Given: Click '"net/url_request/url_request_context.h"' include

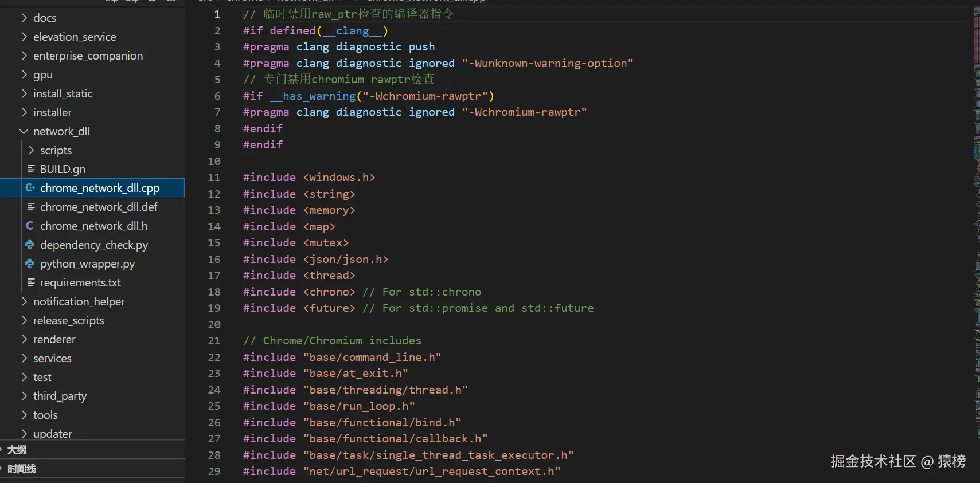Looking at the screenshot, I should tap(432, 471).
